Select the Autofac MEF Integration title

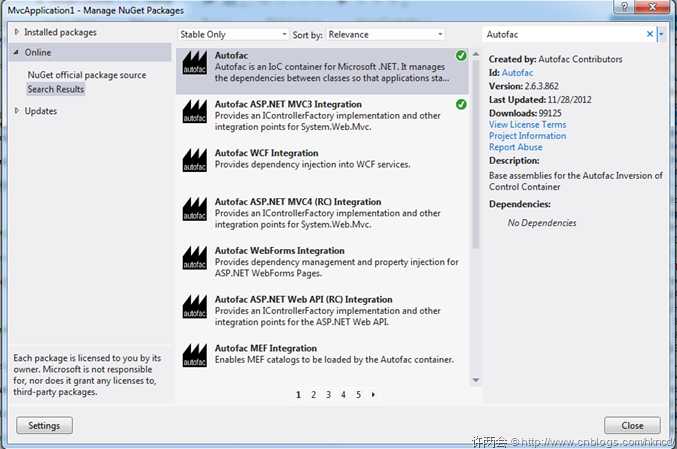[x=266, y=348]
